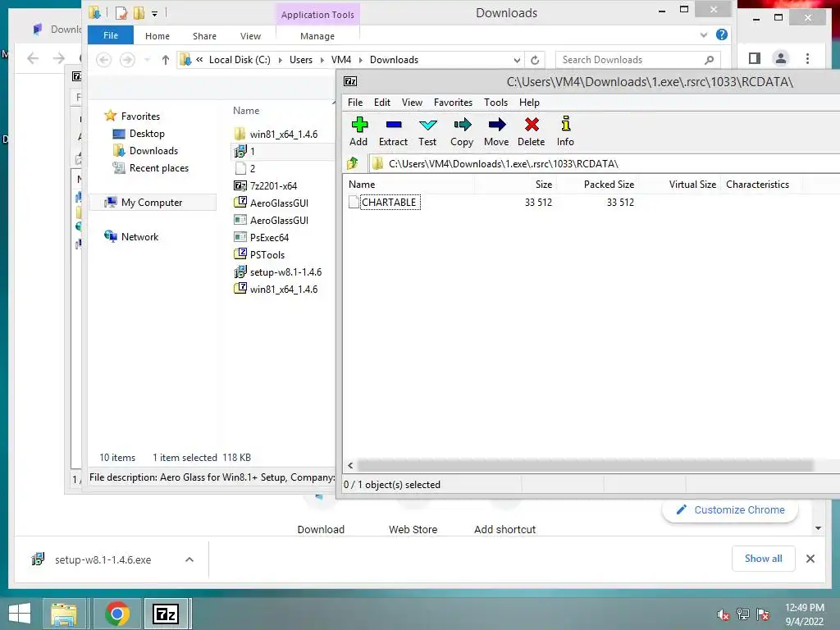Open Chrome three-dot menu
The width and height of the screenshot is (840, 630).
tap(807, 58)
